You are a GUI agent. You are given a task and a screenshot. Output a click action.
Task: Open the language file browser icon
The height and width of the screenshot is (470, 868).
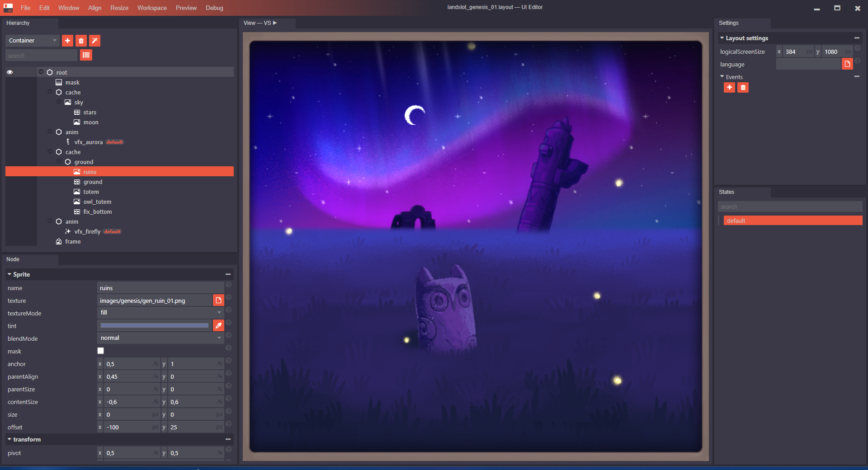(847, 64)
